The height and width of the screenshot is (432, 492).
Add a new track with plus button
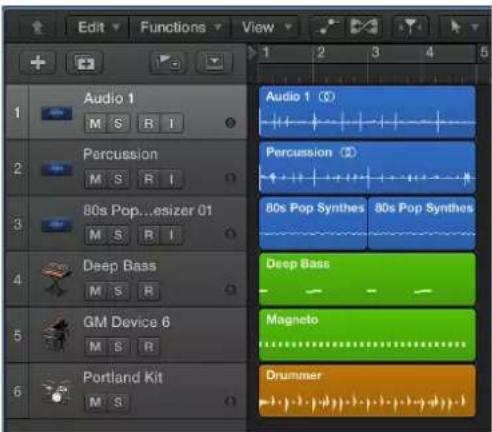click(38, 62)
